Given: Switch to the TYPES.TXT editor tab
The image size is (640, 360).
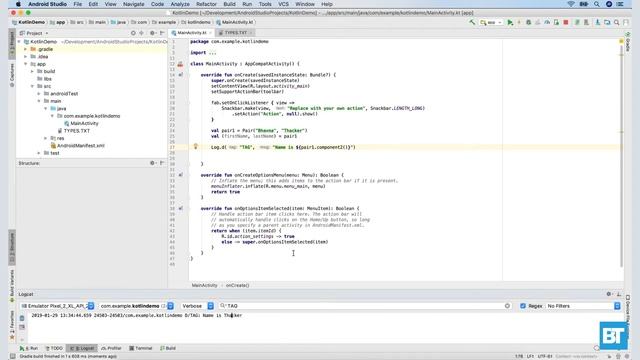Looking at the screenshot, I should click(236, 33).
